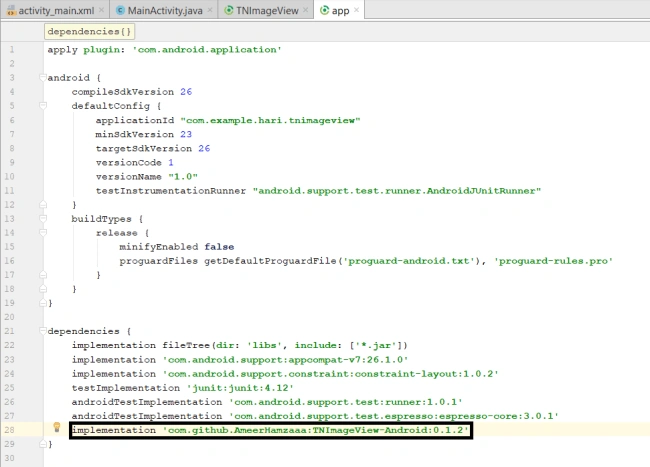Click the testInstrumentationRunner property name
The height and width of the screenshot is (467, 650).
171,191
